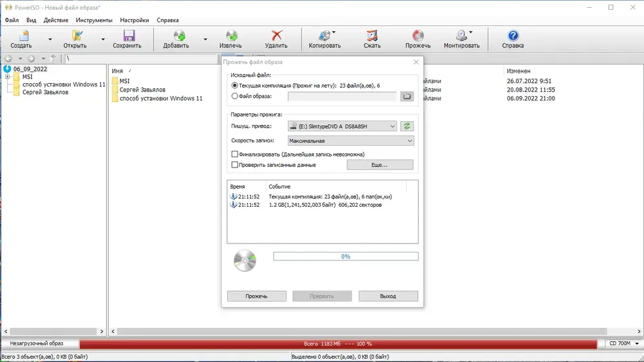The height and width of the screenshot is (362, 644).
Task: Open the Добавить dropdown arrow
Action: click(205, 39)
